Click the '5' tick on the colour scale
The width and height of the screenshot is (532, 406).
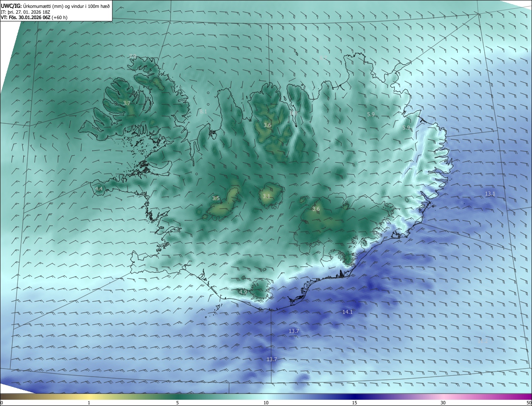(x=177, y=403)
